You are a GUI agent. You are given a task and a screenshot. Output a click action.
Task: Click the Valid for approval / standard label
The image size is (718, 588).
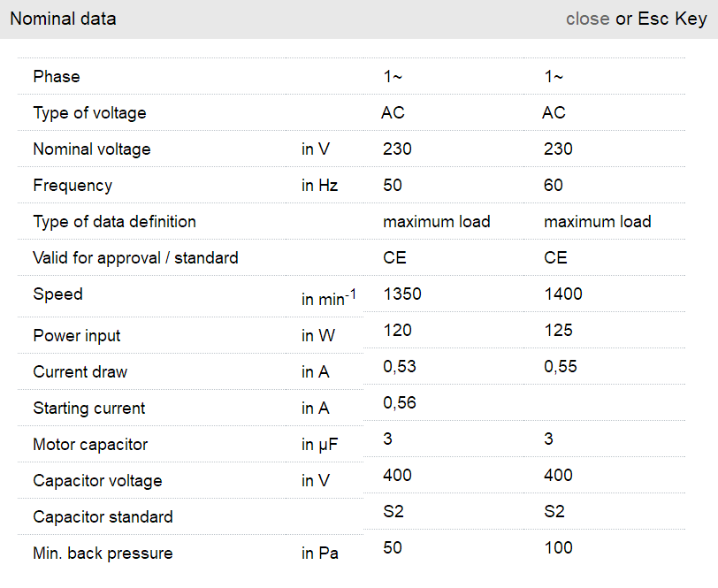point(135,258)
